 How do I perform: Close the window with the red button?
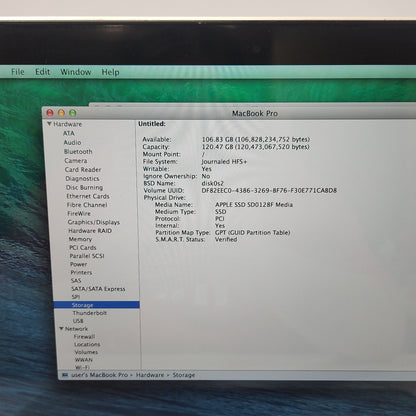coord(50,113)
